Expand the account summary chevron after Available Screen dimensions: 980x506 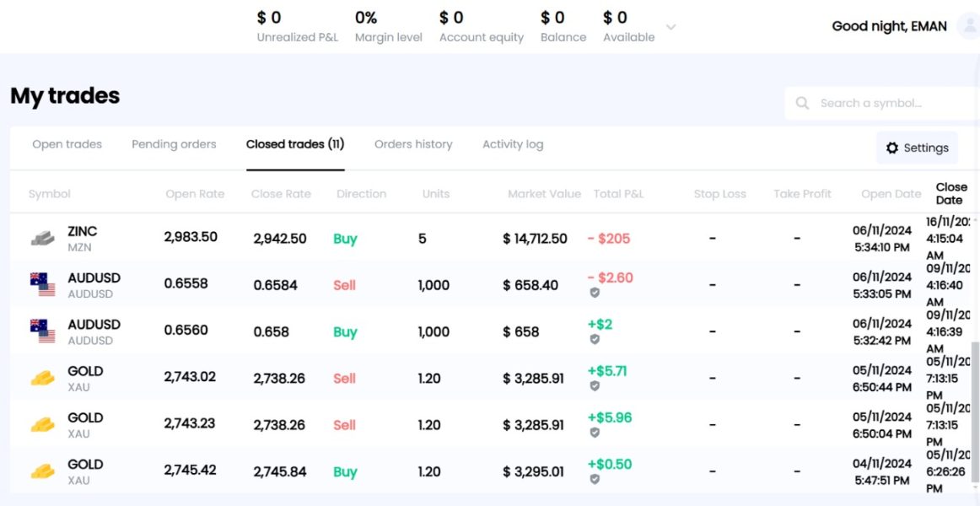tap(671, 27)
